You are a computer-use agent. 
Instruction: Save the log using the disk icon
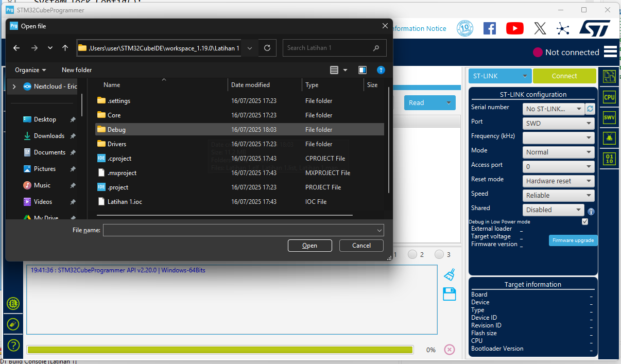(x=449, y=294)
